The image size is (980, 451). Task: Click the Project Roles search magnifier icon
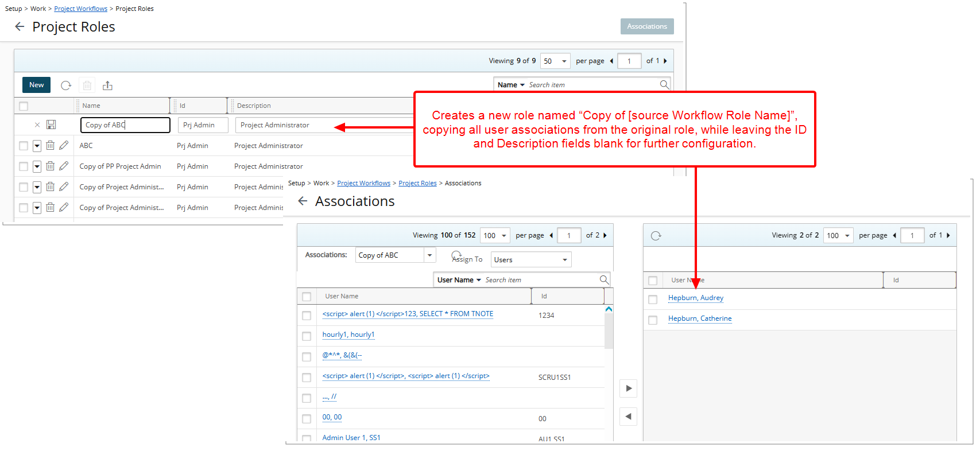(x=664, y=84)
